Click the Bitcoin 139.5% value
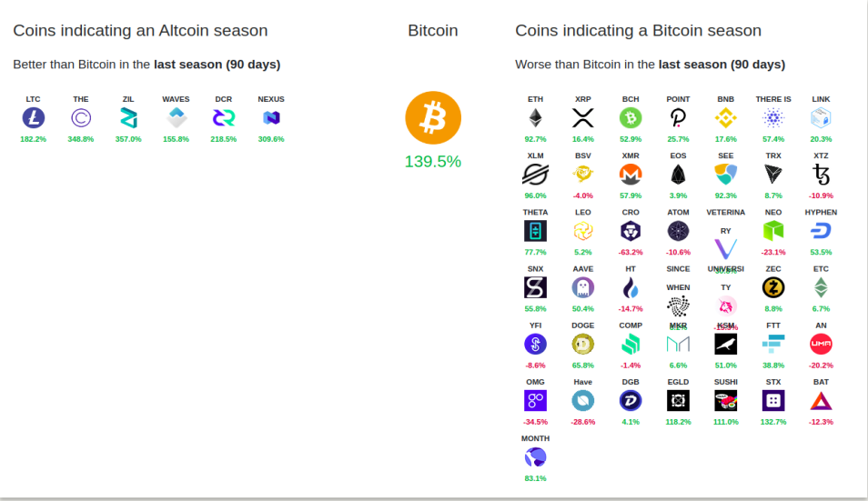The image size is (868, 501). coord(433,162)
